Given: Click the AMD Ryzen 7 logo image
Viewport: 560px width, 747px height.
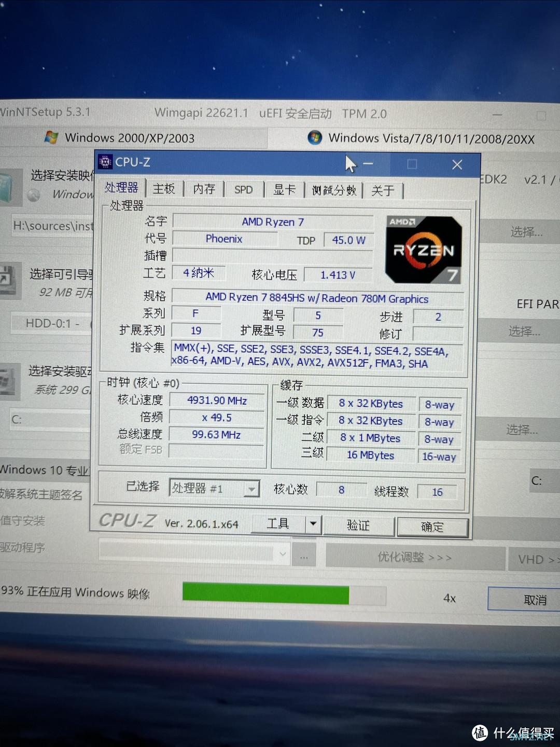Looking at the screenshot, I should 424,250.
